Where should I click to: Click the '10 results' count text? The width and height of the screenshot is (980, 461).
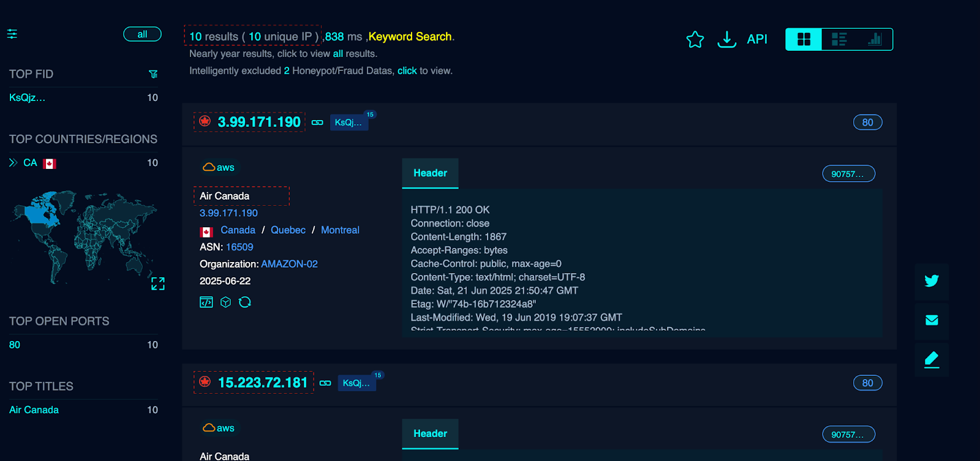coord(213,37)
